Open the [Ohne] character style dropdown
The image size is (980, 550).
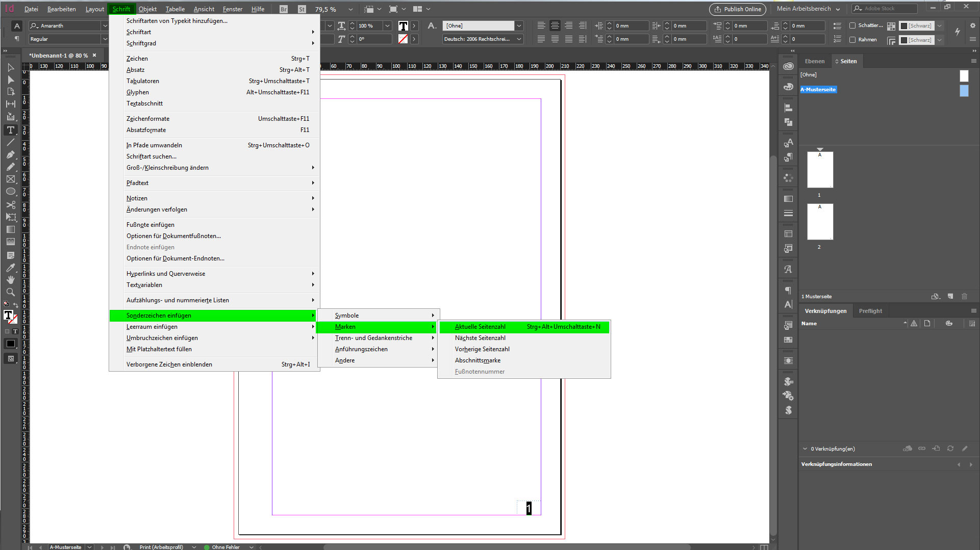tap(519, 25)
